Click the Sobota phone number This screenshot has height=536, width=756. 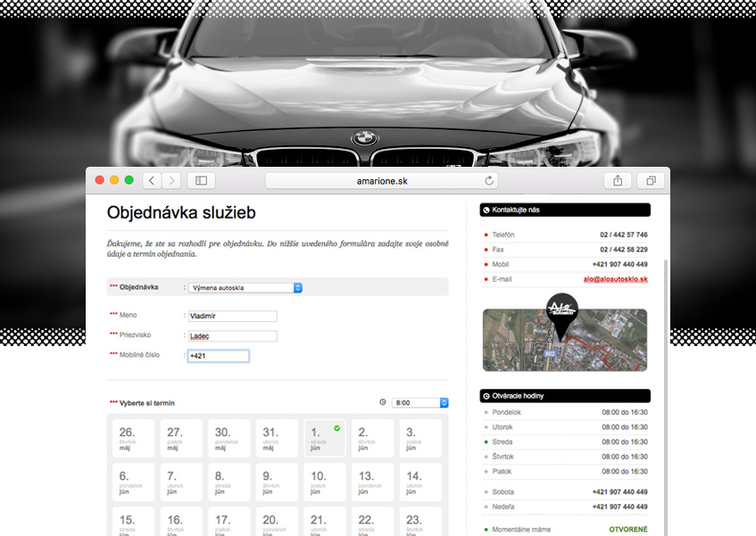[x=620, y=491]
